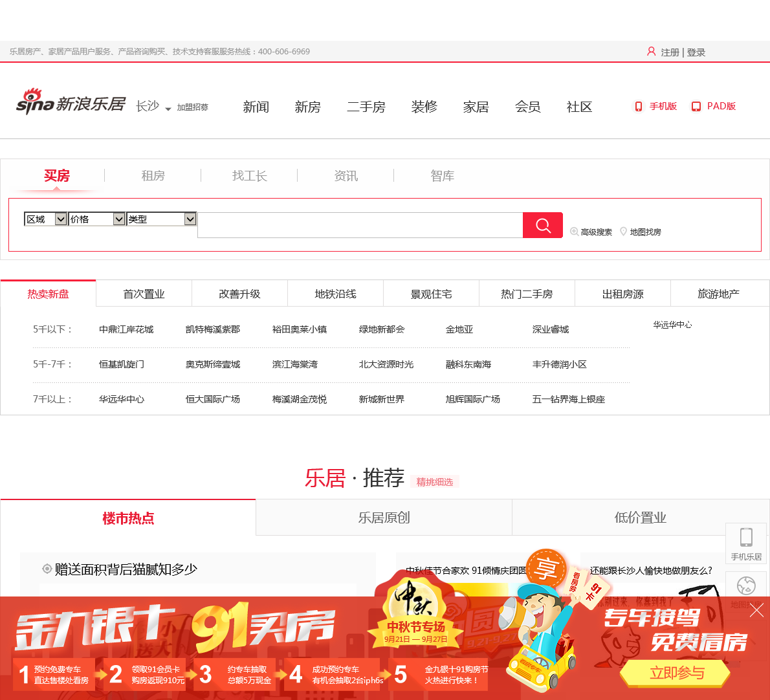770x700 pixels.
Task: Open listing 绿地新都会
Action: point(382,329)
